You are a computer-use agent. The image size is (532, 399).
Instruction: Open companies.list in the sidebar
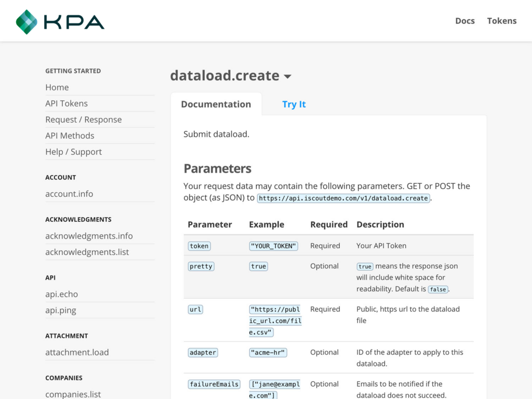click(73, 394)
